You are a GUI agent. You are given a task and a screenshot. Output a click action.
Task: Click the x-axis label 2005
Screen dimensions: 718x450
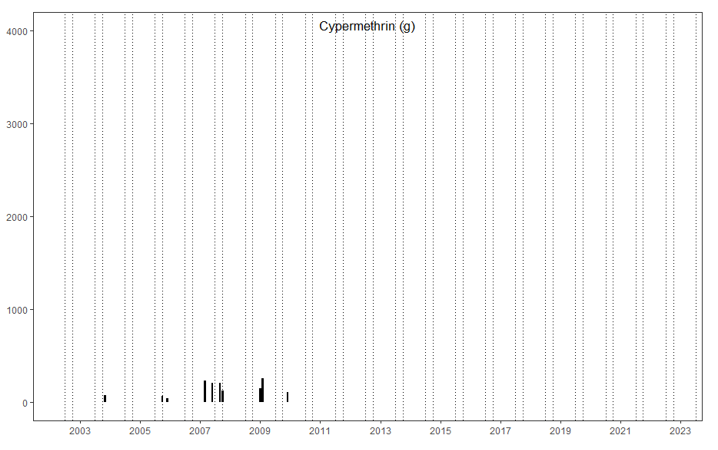click(x=140, y=431)
